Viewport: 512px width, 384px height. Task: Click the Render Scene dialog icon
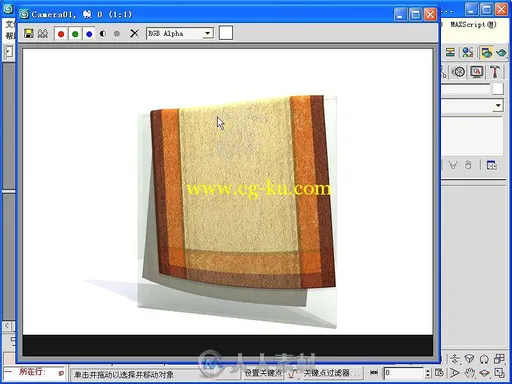(486, 52)
